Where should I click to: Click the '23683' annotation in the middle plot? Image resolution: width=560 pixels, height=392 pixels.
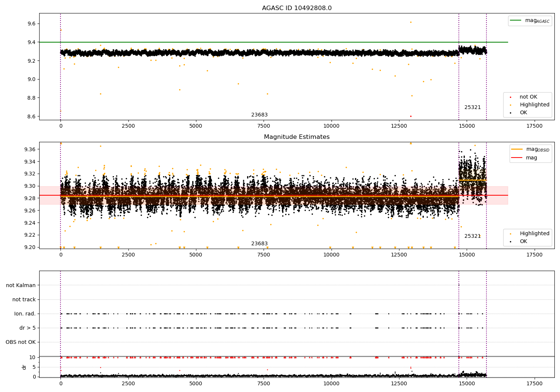click(x=259, y=244)
